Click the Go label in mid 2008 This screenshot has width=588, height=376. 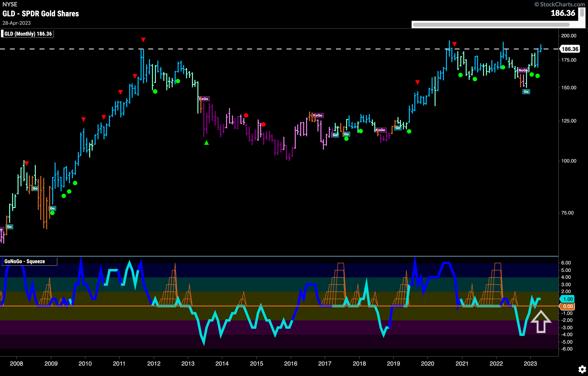35,188
